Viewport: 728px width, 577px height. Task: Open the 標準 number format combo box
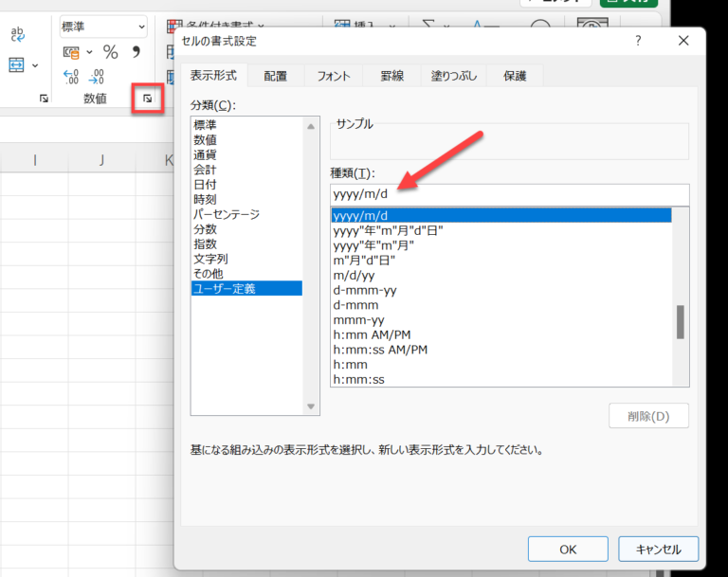tap(103, 27)
